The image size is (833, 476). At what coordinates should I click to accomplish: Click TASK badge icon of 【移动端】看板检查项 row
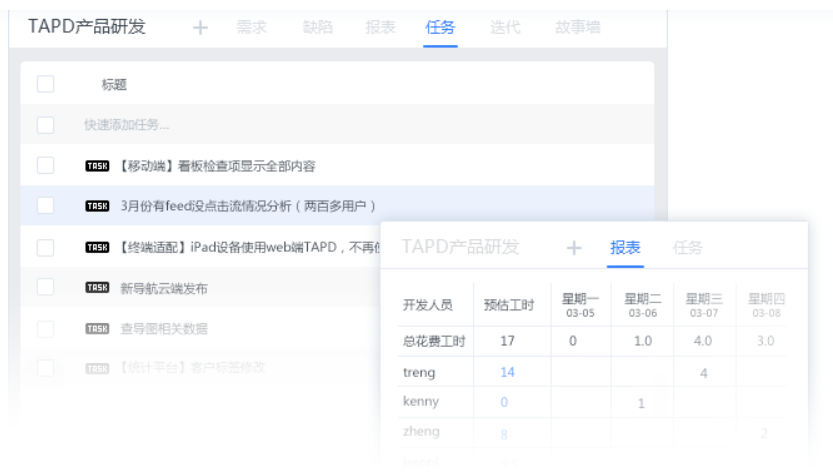[x=97, y=166]
